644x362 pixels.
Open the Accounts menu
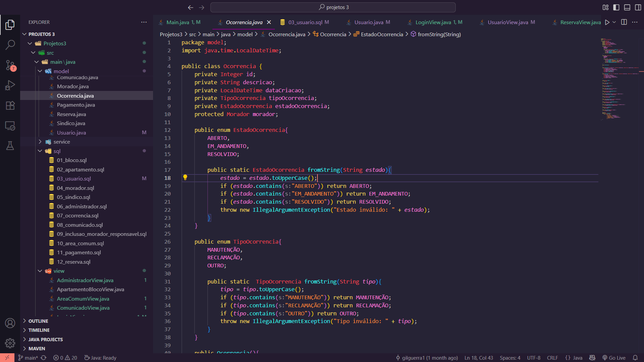[10, 323]
